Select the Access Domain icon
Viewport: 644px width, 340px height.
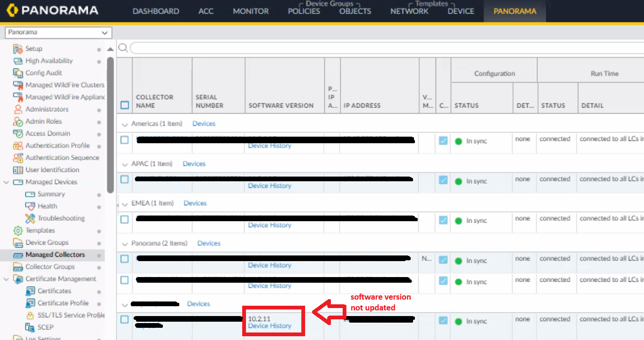(x=18, y=133)
